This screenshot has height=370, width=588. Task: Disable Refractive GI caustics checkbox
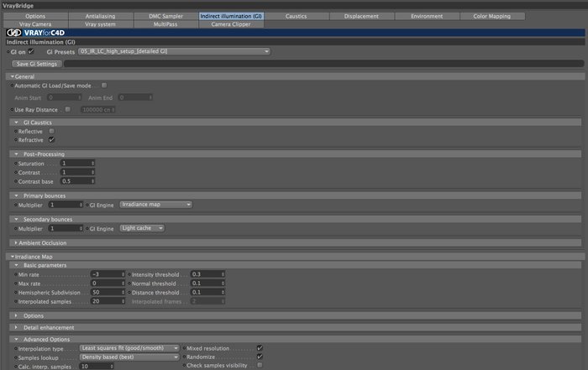point(52,139)
